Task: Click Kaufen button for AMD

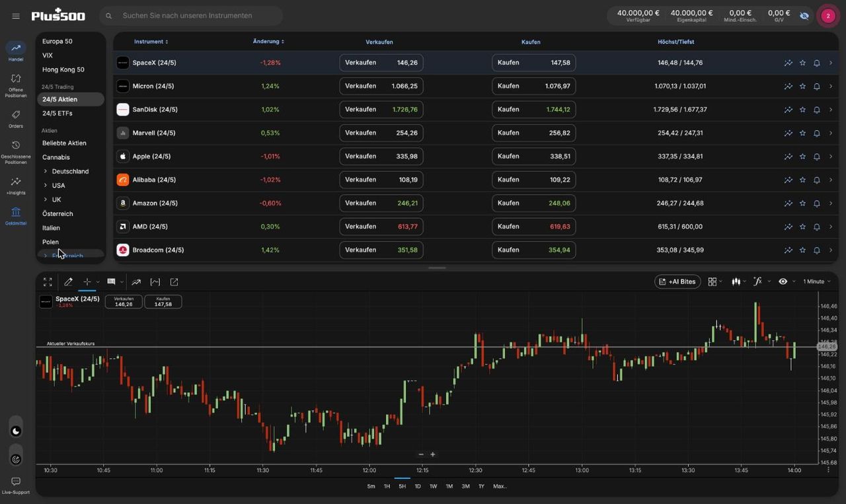Action: [x=533, y=227]
